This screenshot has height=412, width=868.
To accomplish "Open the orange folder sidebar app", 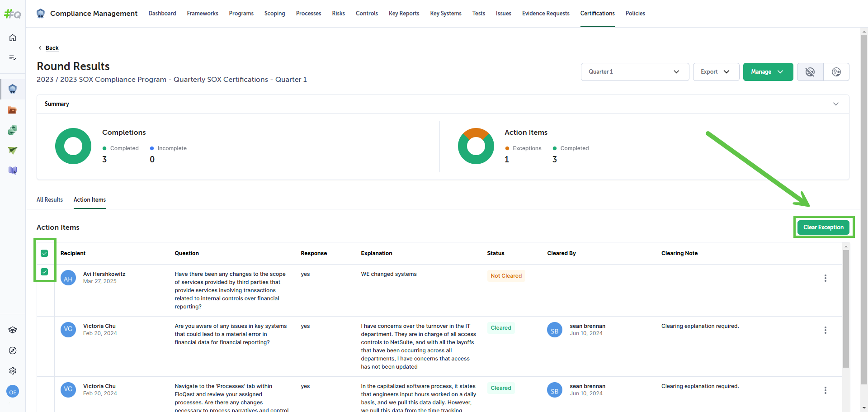I will [13, 110].
